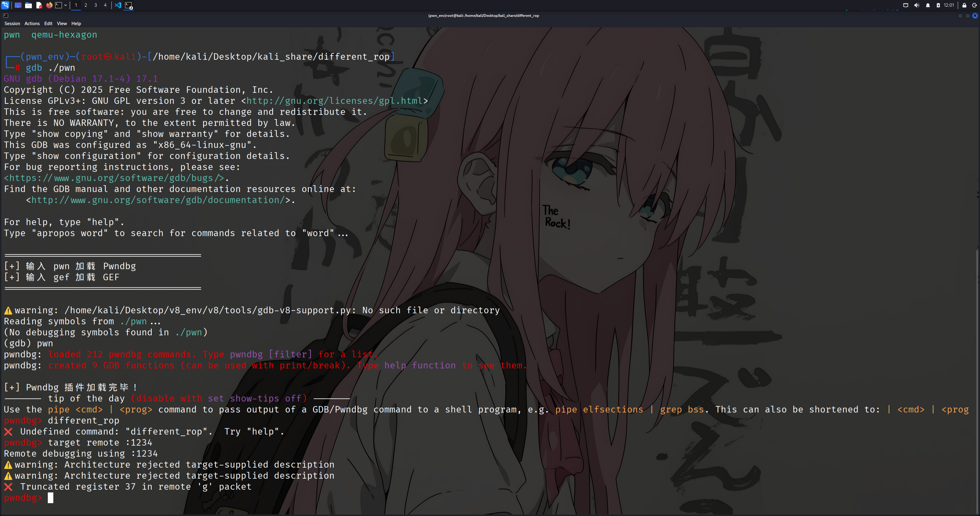Click the 12:01 panel clock
Image resolution: width=980 pixels, height=516 pixels.
[949, 5]
